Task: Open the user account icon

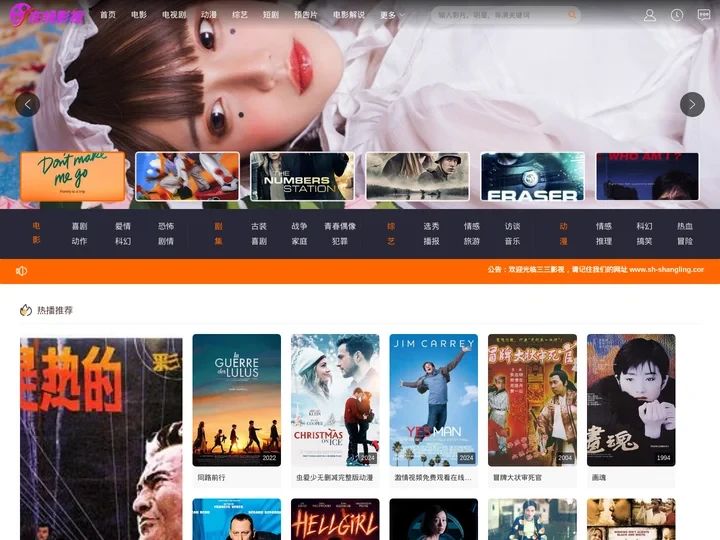Action: 650,15
